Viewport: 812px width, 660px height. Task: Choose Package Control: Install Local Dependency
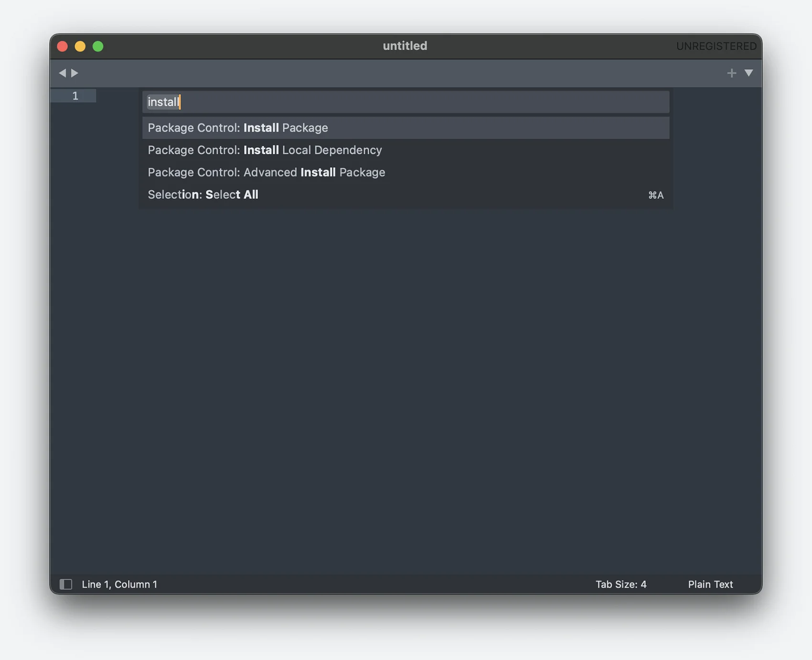[x=406, y=150]
